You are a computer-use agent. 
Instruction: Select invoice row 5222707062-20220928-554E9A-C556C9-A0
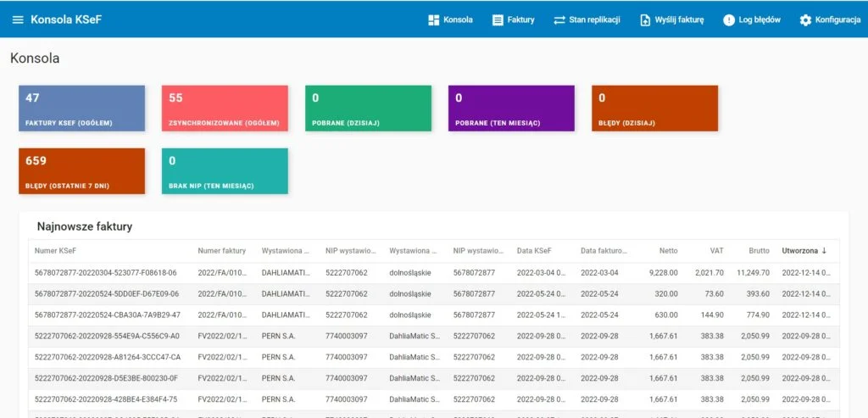coord(107,337)
